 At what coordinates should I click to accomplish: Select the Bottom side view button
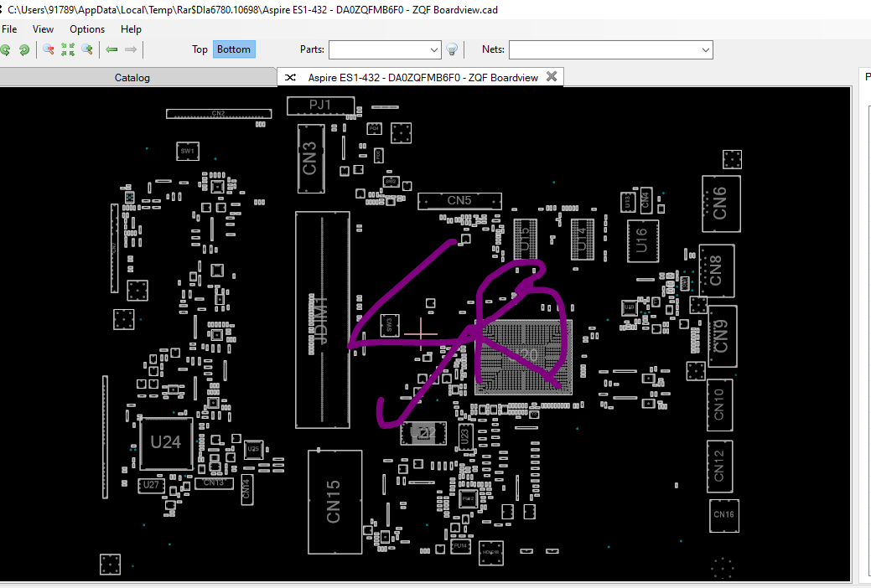tap(234, 49)
